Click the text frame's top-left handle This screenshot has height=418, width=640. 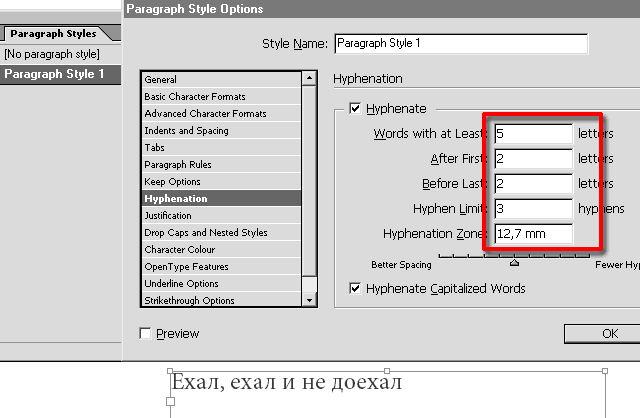click(x=170, y=371)
